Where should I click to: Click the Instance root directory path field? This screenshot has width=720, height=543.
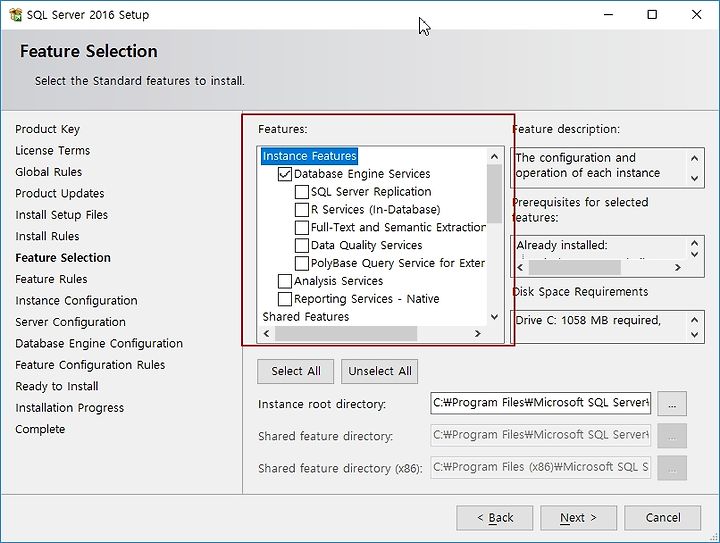point(540,403)
